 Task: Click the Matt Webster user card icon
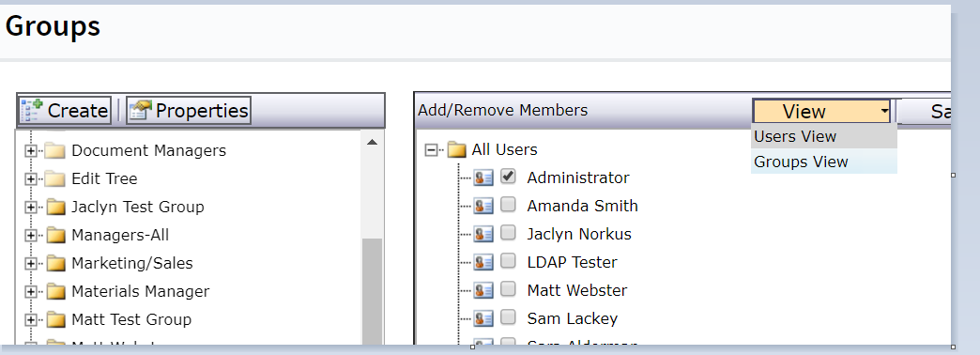click(x=483, y=290)
